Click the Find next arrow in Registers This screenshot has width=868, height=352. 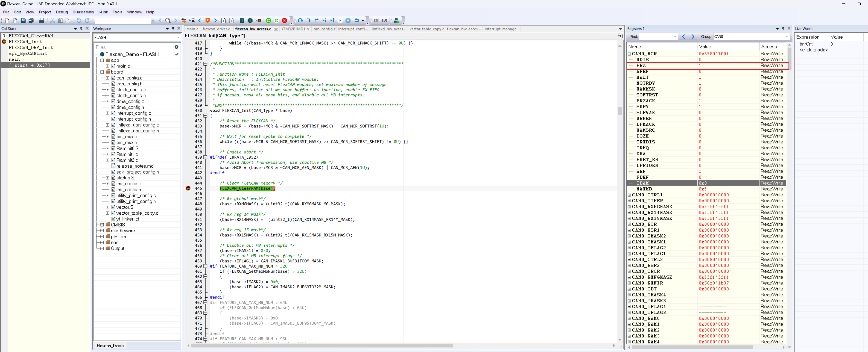click(693, 37)
